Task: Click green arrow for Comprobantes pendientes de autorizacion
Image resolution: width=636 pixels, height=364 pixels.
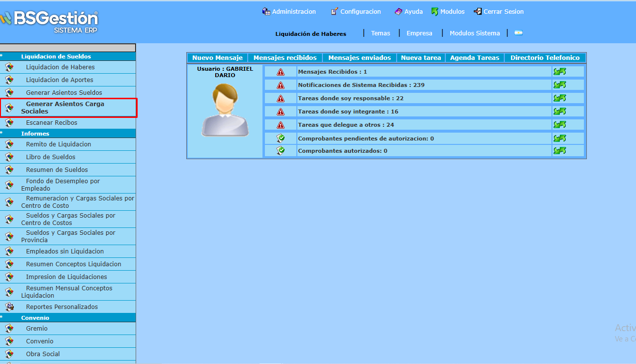Action: (559, 139)
